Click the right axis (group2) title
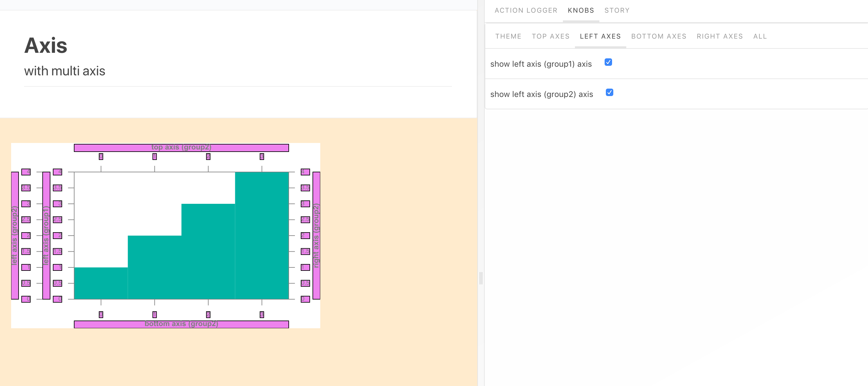Screen dimensions: 868x386 point(316,236)
